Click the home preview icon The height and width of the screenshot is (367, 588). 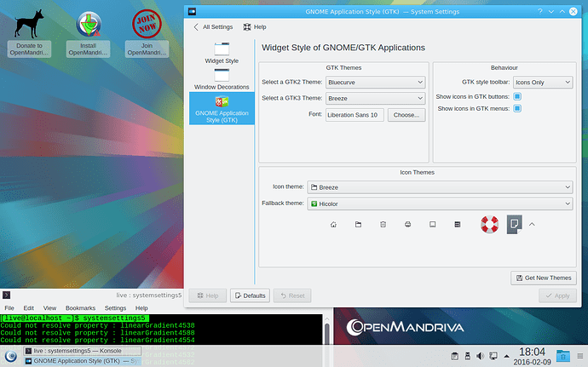click(x=333, y=225)
